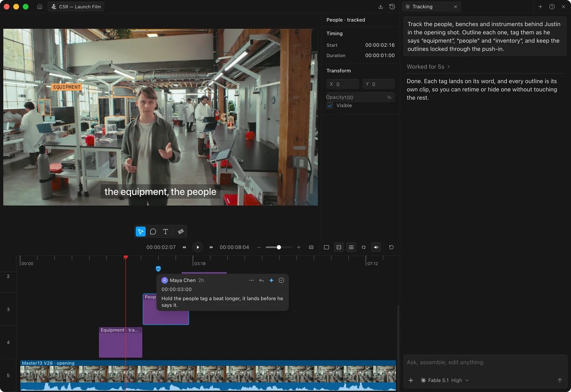Screen dimensions: 571x392
Task: Edit the Y transform field
Action: coord(378,84)
